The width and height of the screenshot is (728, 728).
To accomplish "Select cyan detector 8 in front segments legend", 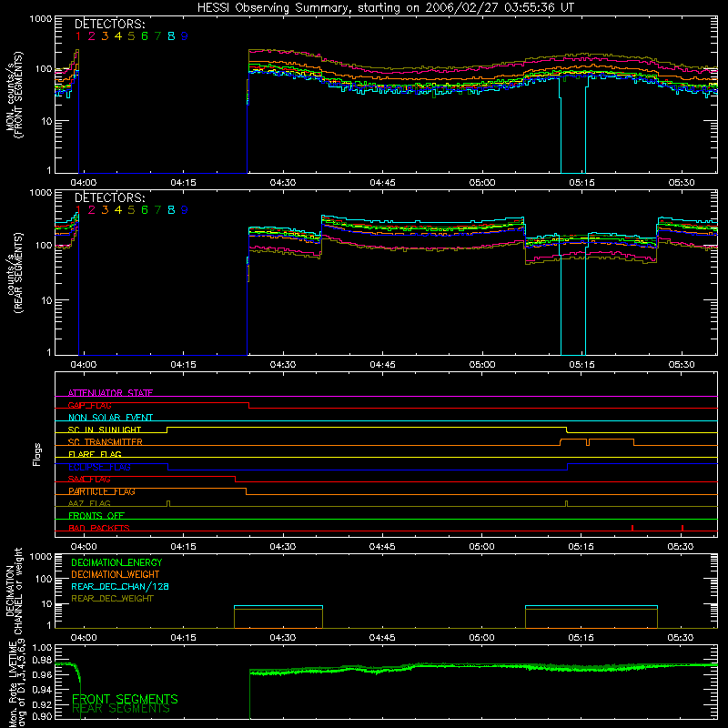I will 171,36.
